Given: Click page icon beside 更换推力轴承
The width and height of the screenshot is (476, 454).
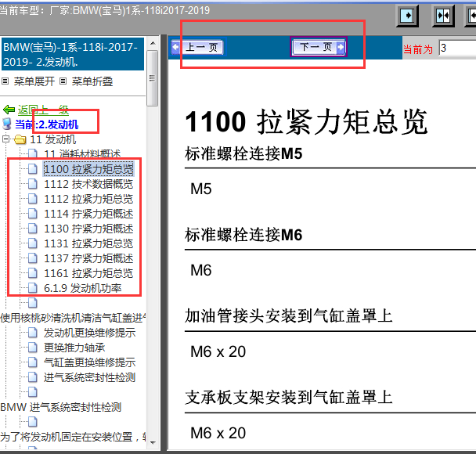Looking at the screenshot, I should point(33,348).
